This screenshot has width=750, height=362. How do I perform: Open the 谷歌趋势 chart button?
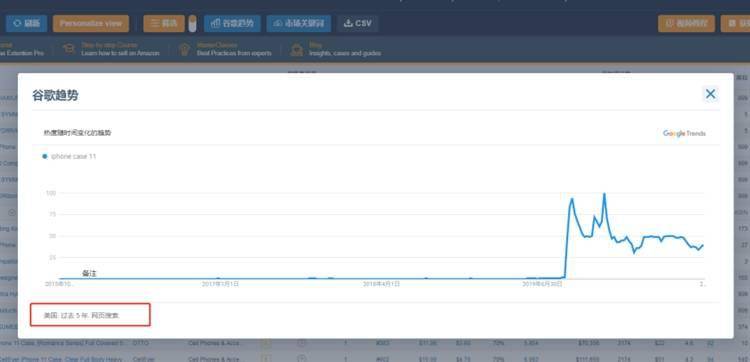[x=232, y=23]
